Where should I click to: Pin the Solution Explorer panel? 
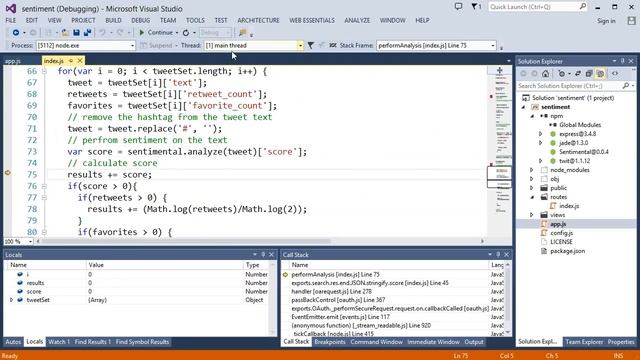click(x=622, y=61)
